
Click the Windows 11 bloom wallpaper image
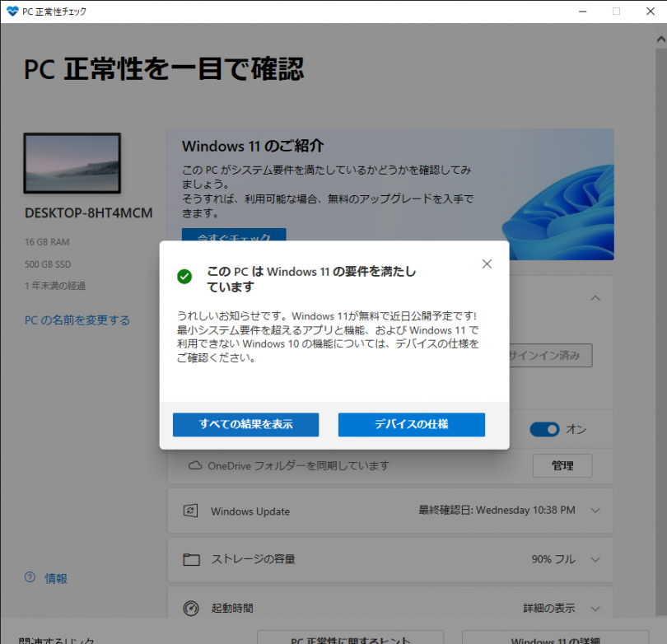pos(558,212)
